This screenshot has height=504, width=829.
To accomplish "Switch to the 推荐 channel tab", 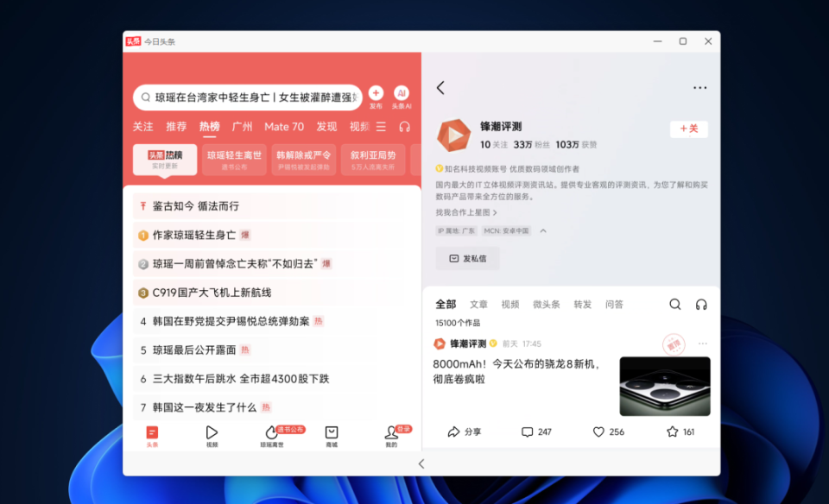I will pyautogui.click(x=176, y=127).
